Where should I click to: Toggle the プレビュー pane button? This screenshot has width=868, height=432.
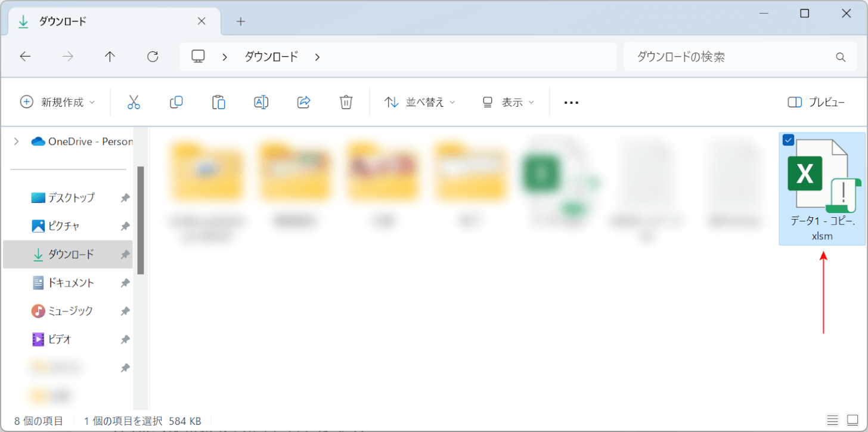816,103
